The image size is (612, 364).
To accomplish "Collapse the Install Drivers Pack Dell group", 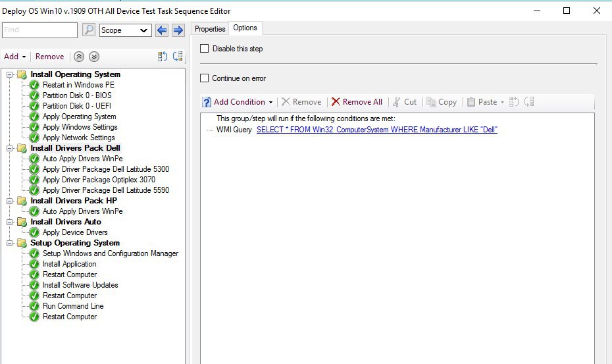I will 10,148.
